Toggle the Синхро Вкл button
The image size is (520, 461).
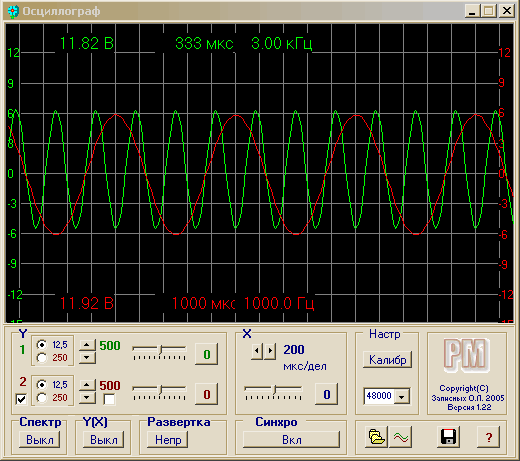[x=292, y=440]
